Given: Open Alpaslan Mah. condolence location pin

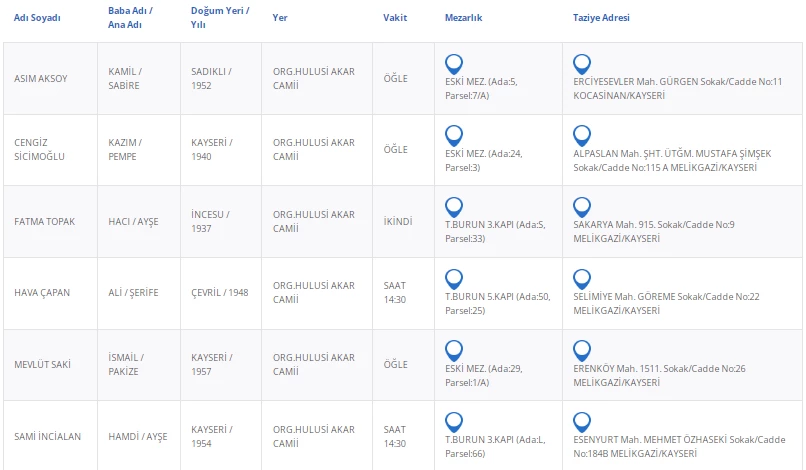Looking at the screenshot, I should coord(582,134).
